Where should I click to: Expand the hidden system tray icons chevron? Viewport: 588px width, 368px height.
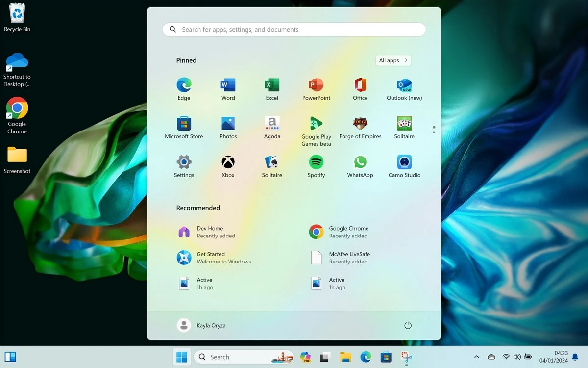point(477,357)
